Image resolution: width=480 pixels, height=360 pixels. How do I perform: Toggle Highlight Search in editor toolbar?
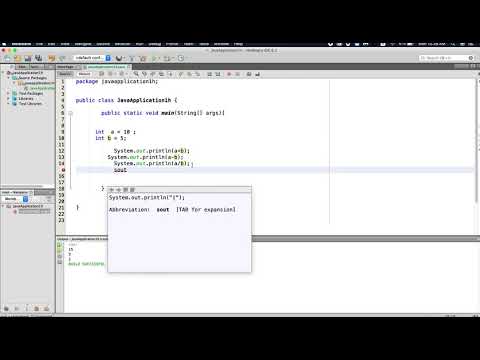(x=161, y=74)
